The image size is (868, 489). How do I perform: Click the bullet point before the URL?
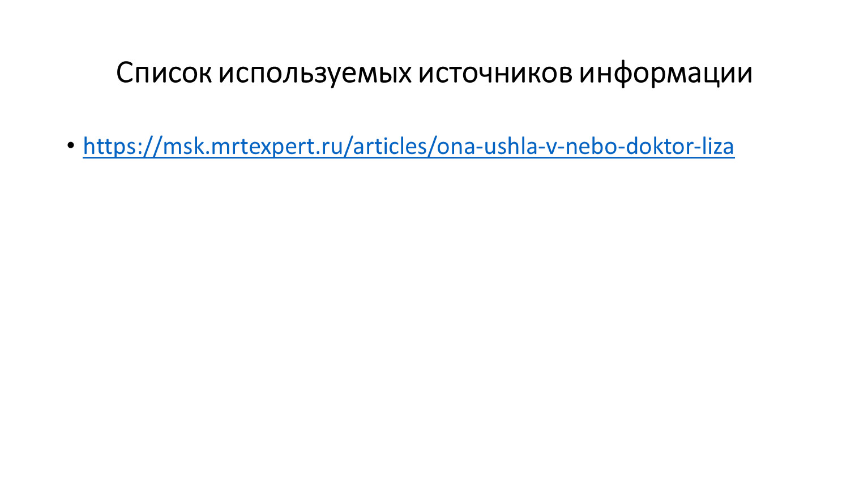[70, 146]
